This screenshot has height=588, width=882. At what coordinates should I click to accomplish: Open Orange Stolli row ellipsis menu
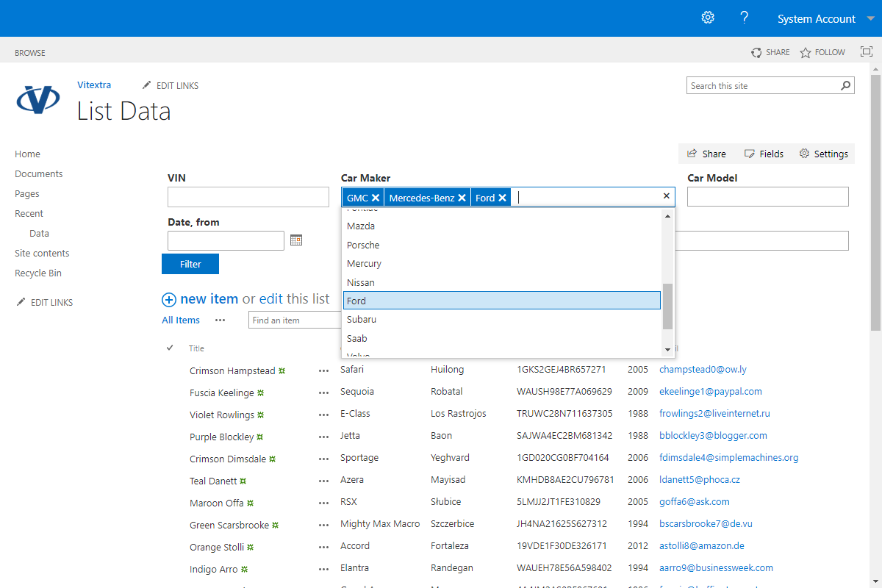(324, 548)
